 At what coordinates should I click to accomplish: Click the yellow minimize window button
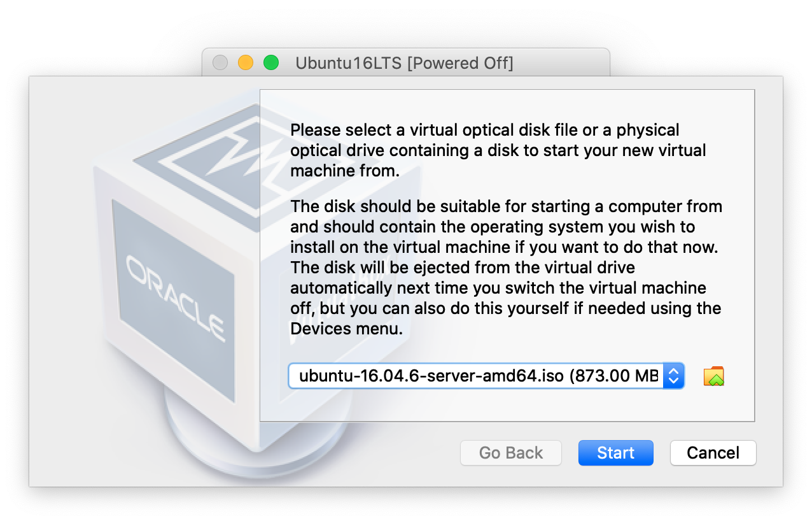point(245,63)
